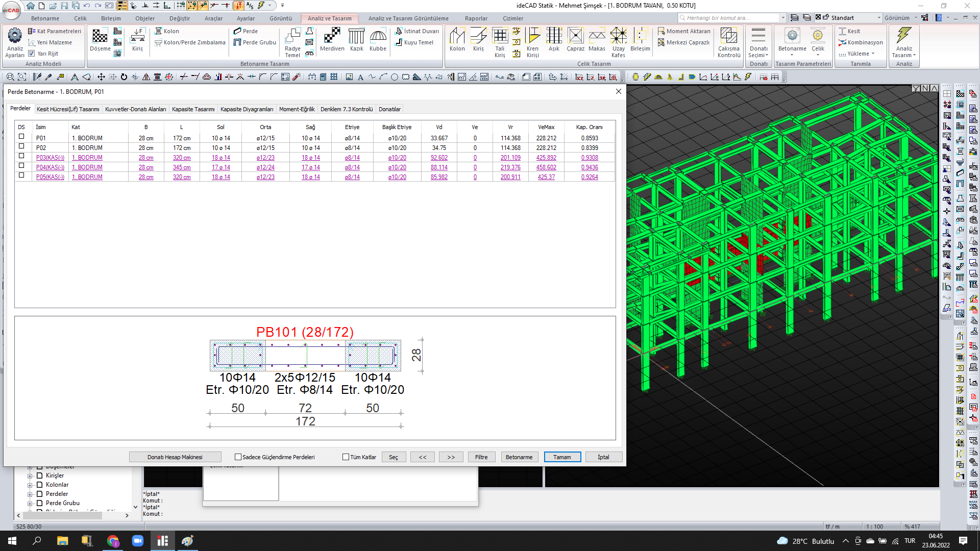Click the Perde wall tool in ribbon
This screenshot has height=551, width=980.
(246, 31)
